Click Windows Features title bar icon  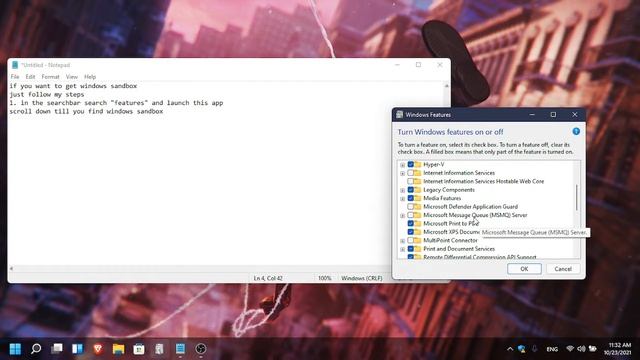[400, 115]
